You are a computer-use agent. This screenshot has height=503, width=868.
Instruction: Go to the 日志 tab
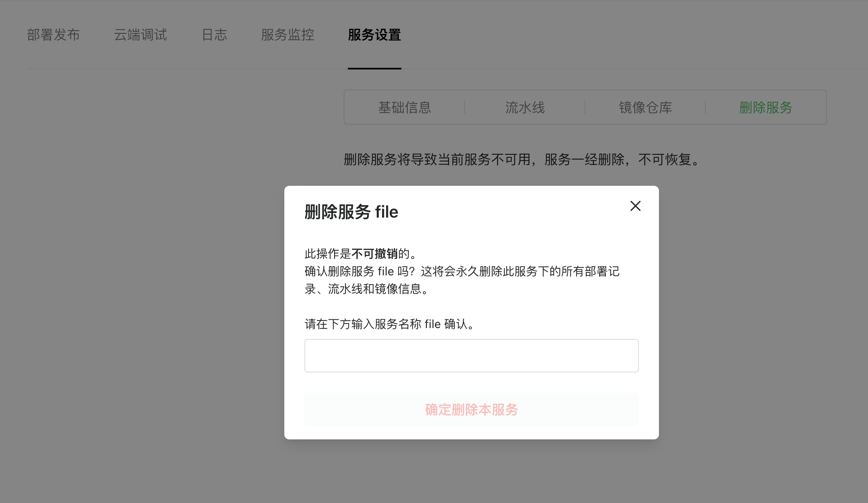(214, 35)
